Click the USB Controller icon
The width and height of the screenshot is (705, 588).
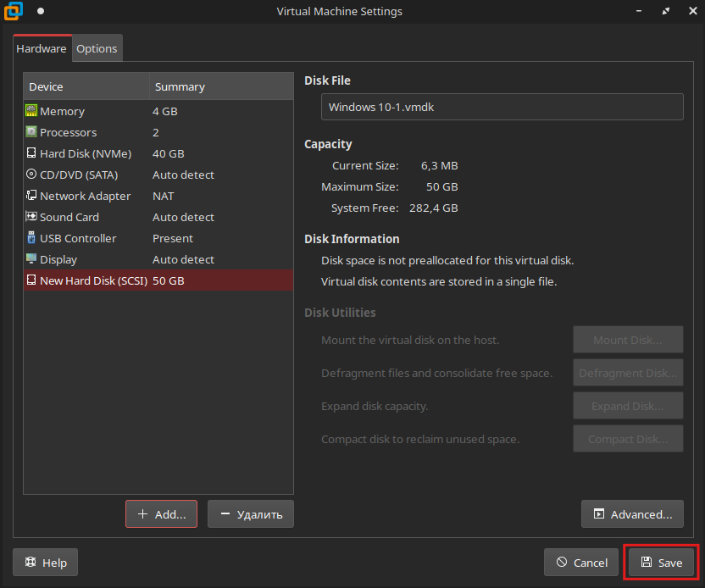coord(31,238)
